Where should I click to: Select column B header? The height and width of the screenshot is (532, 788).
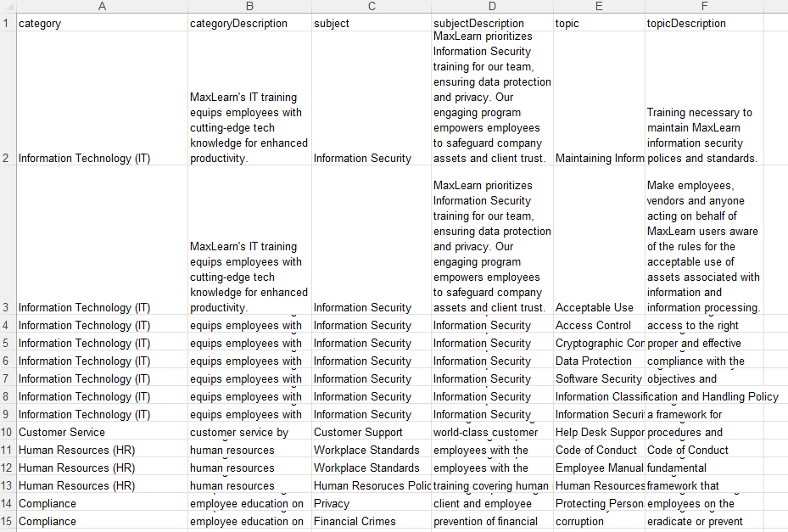point(249,6)
